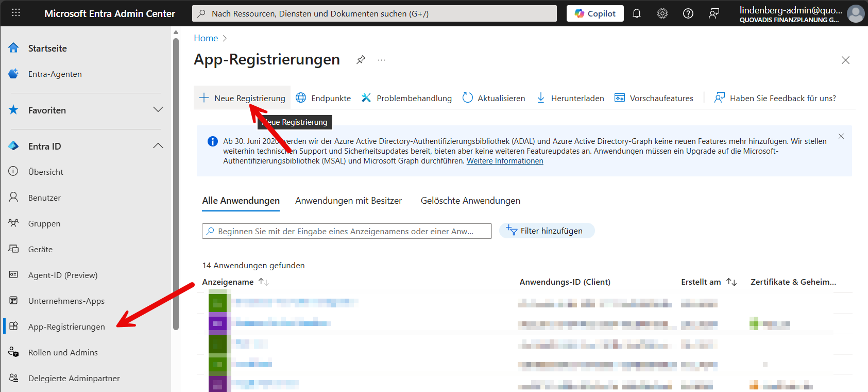Viewport: 868px width, 392px height.
Task: Switch to Gelöschte Anwendungen tab
Action: pos(470,201)
